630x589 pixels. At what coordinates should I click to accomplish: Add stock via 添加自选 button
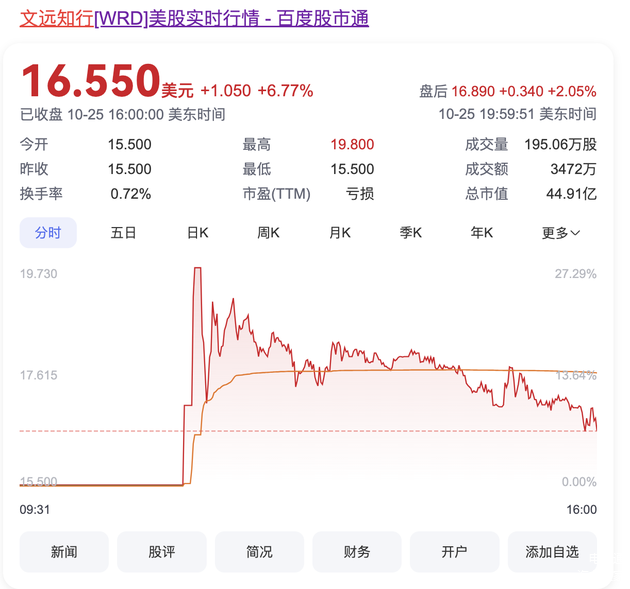pos(551,552)
